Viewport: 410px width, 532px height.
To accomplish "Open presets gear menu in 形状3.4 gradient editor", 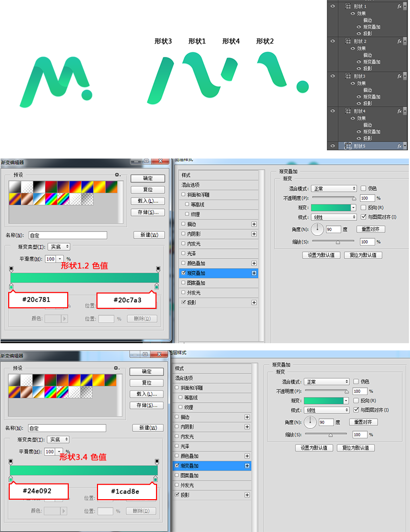I will click(x=116, y=368).
